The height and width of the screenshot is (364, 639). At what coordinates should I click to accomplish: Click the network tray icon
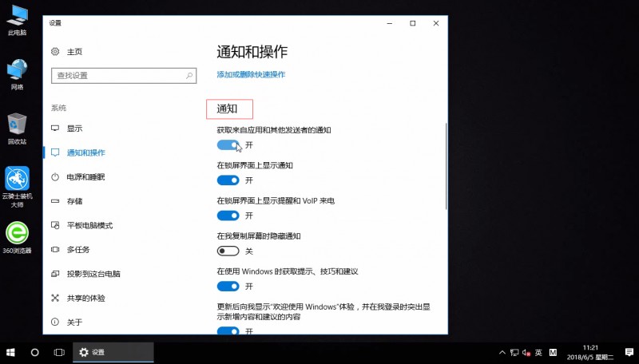(514, 353)
